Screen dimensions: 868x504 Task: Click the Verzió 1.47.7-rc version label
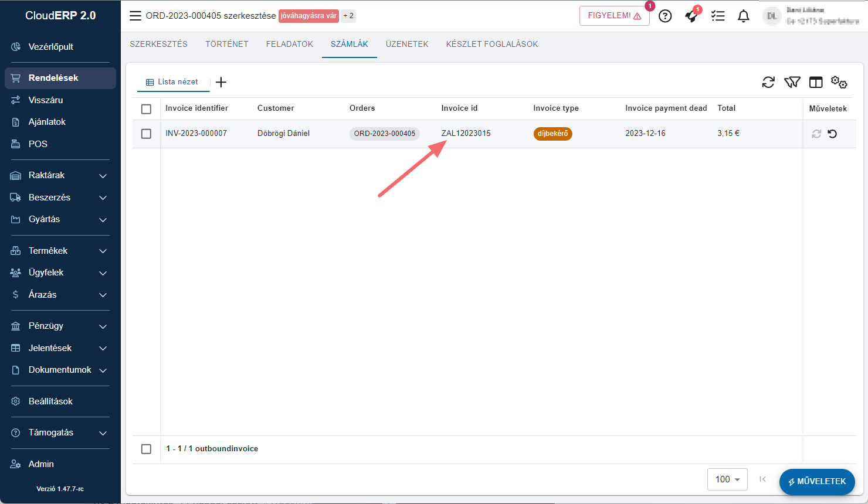[x=60, y=489]
